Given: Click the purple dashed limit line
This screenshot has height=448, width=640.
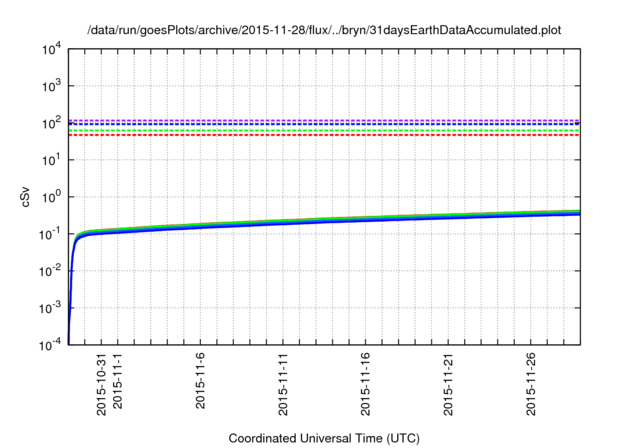Looking at the screenshot, I should pos(324,120).
